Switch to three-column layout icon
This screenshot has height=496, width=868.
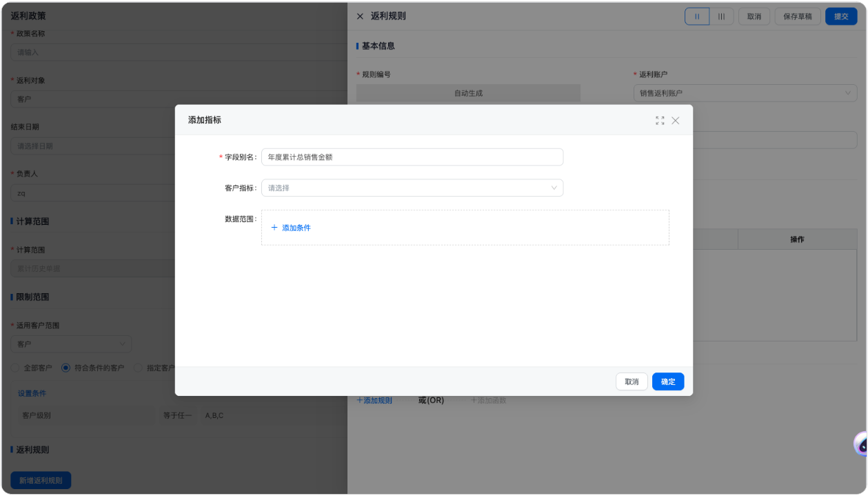point(721,17)
